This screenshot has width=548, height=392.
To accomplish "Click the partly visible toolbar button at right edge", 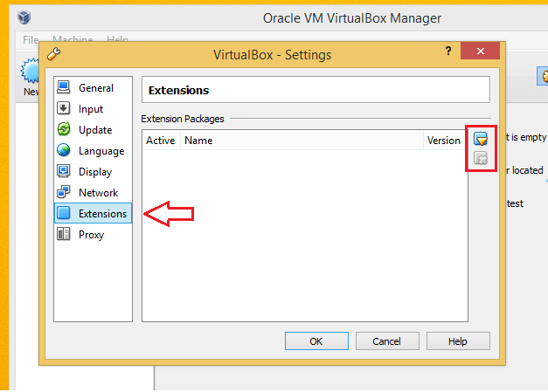I will point(543,76).
